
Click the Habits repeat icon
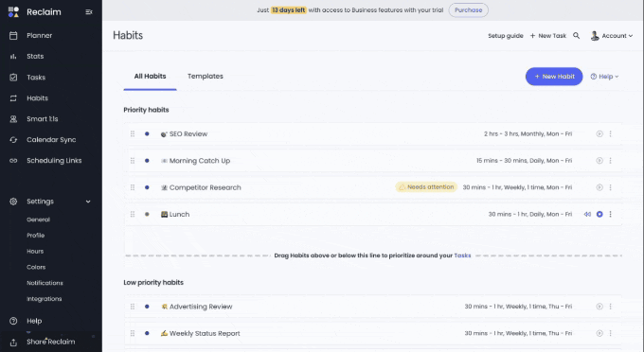13,98
